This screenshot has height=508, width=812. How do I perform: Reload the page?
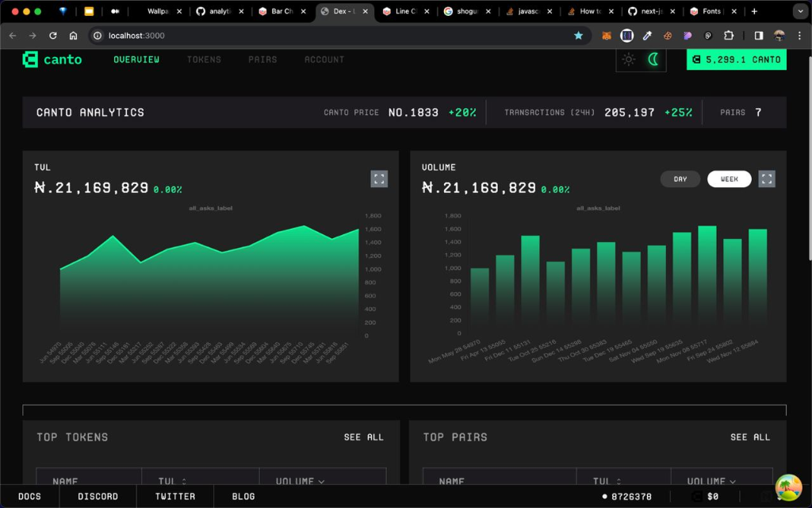pos(53,35)
